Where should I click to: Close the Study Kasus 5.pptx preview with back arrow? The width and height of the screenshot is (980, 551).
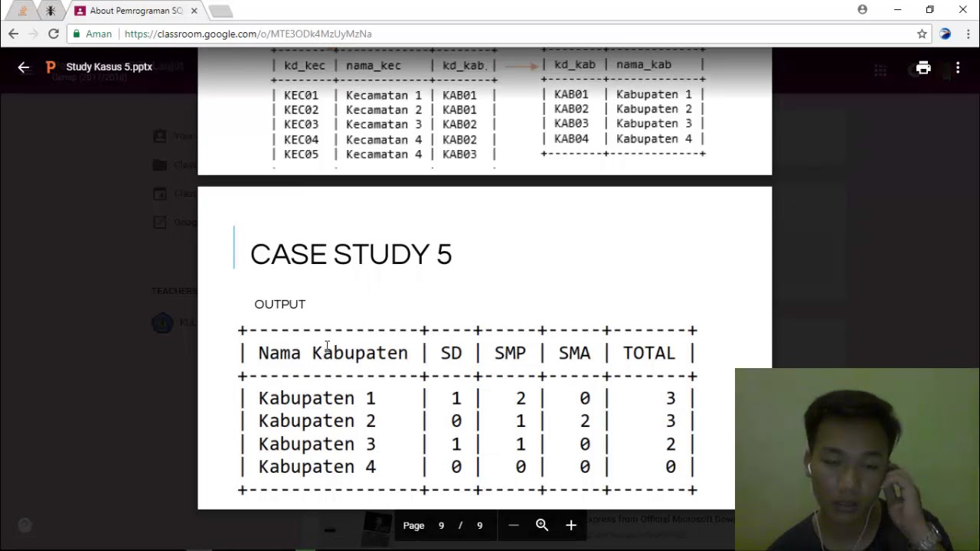point(24,67)
